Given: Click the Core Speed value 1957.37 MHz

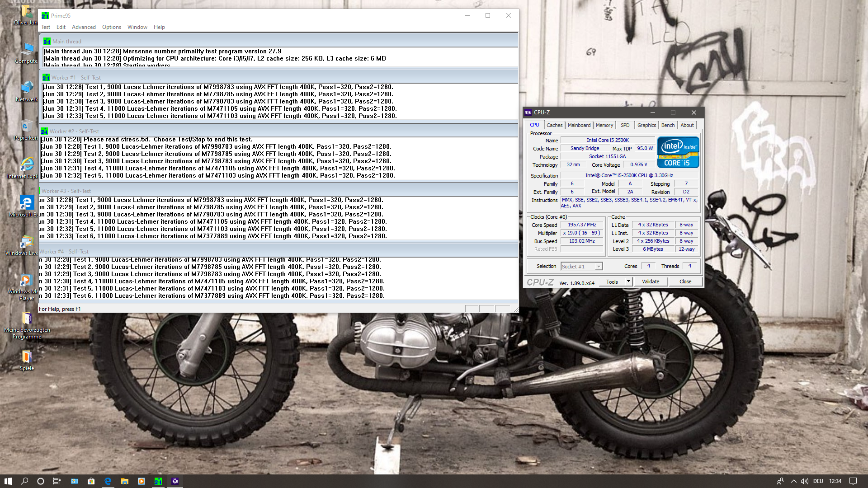Looking at the screenshot, I should [582, 225].
